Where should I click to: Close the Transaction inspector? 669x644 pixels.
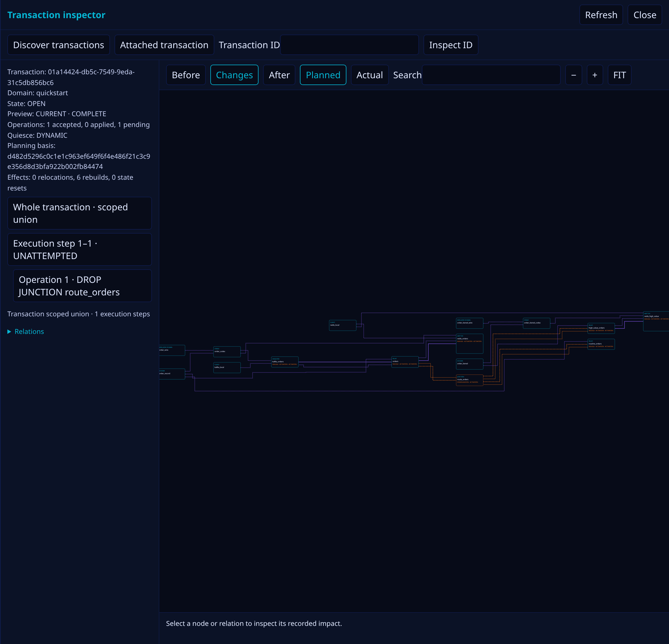click(644, 15)
